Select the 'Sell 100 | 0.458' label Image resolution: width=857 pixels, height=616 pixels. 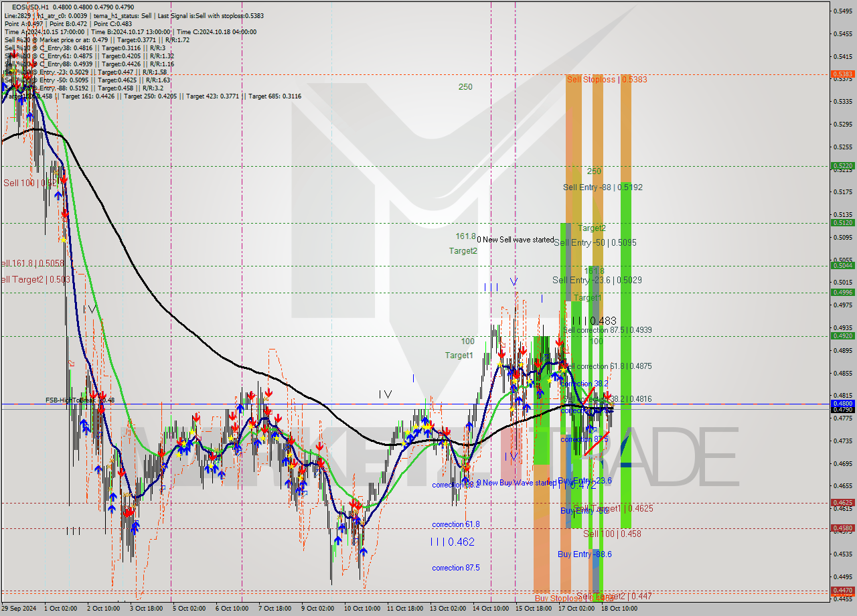pos(612,534)
